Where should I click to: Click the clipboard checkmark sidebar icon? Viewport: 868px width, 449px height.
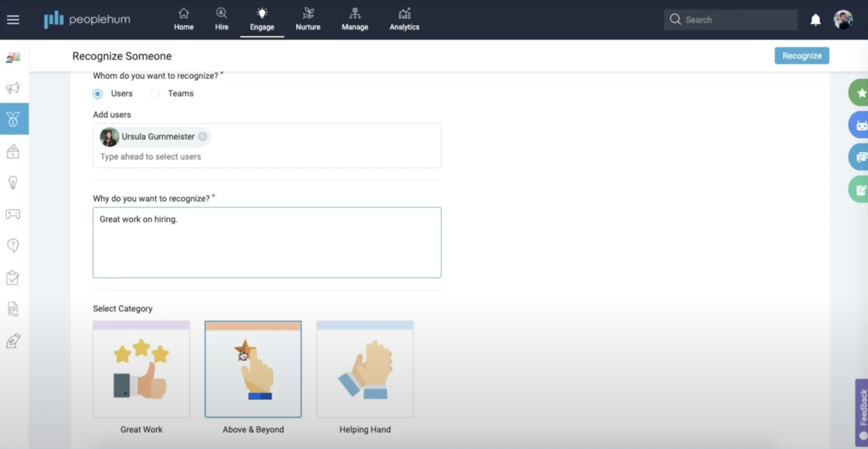point(13,278)
